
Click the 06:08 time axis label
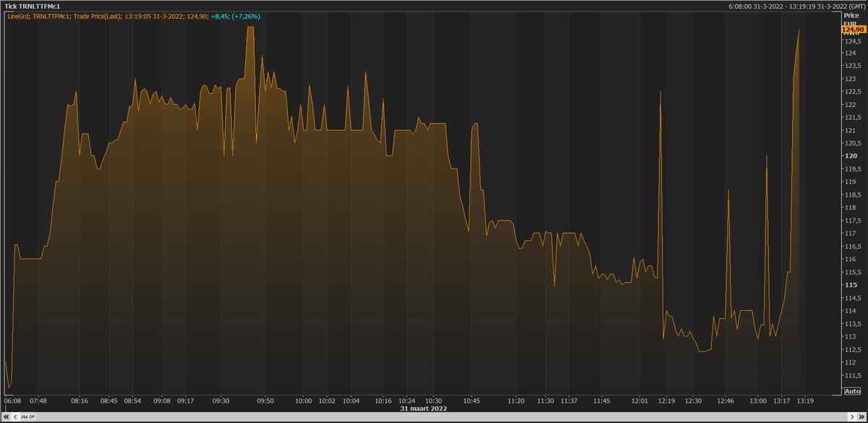point(13,401)
